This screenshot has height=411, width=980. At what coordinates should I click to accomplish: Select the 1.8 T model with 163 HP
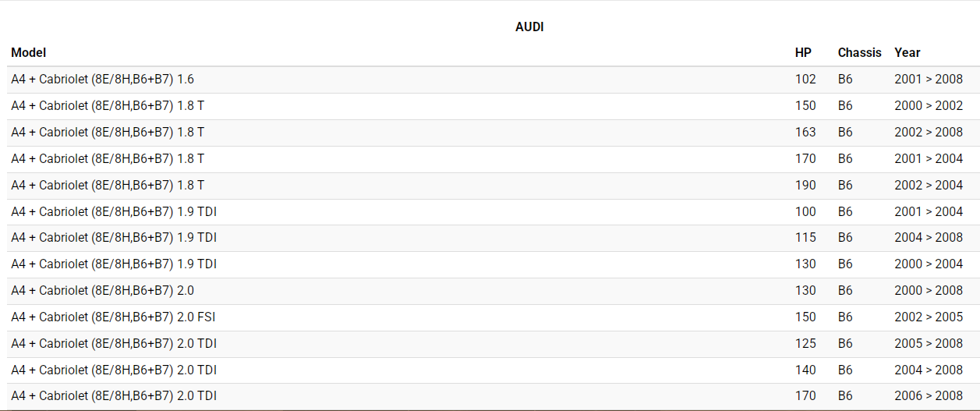108,133
